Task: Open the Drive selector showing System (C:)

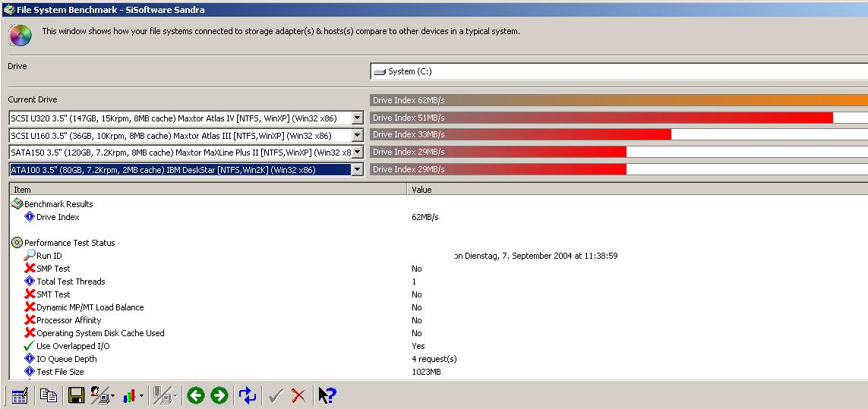Action: pos(619,71)
